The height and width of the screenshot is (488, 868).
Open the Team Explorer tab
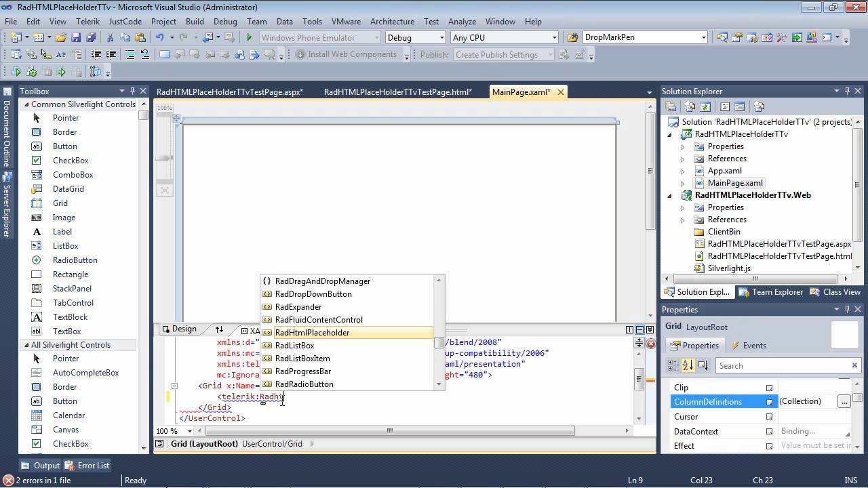click(771, 292)
